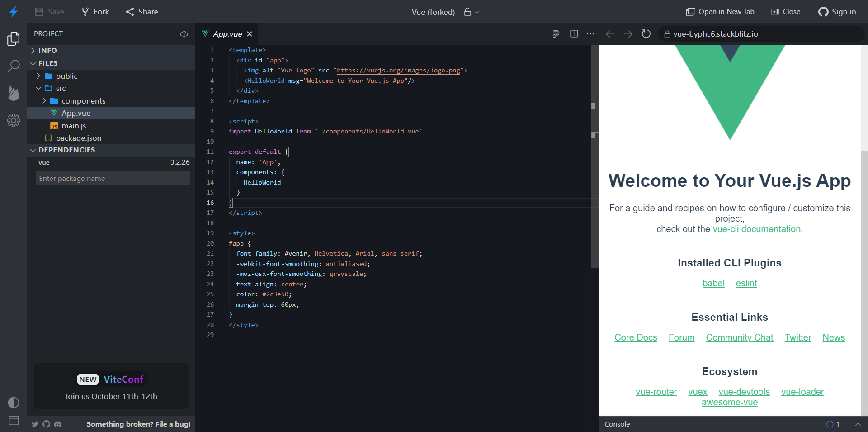Select App.vue in the file tree
This screenshot has height=432, width=868.
point(111,113)
